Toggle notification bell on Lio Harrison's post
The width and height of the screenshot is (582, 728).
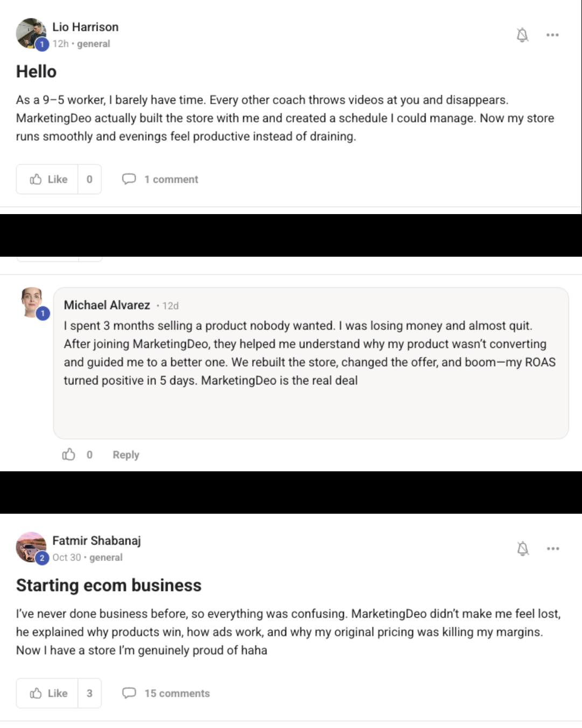pos(522,35)
